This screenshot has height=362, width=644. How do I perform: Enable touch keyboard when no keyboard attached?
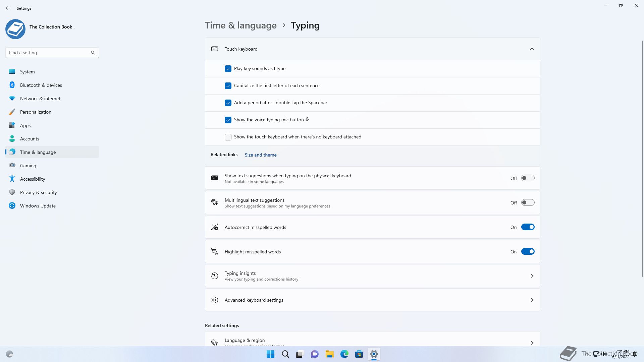(x=228, y=137)
